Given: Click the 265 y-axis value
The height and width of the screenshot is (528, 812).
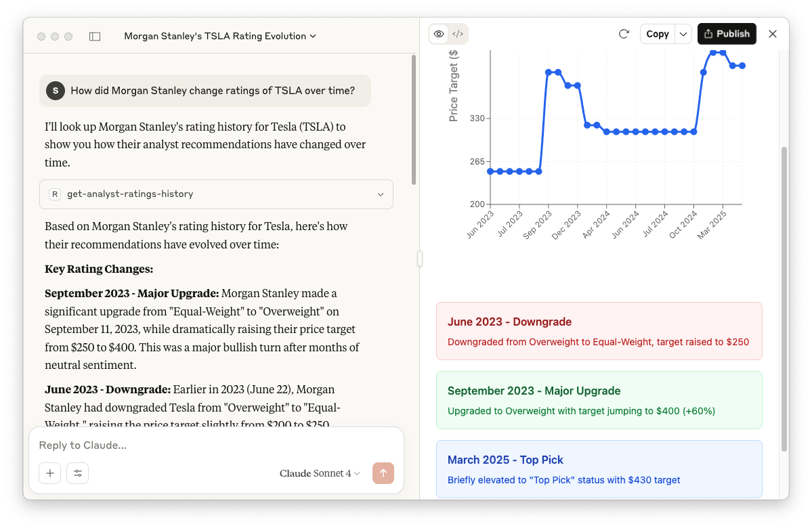Looking at the screenshot, I should click(x=477, y=162).
